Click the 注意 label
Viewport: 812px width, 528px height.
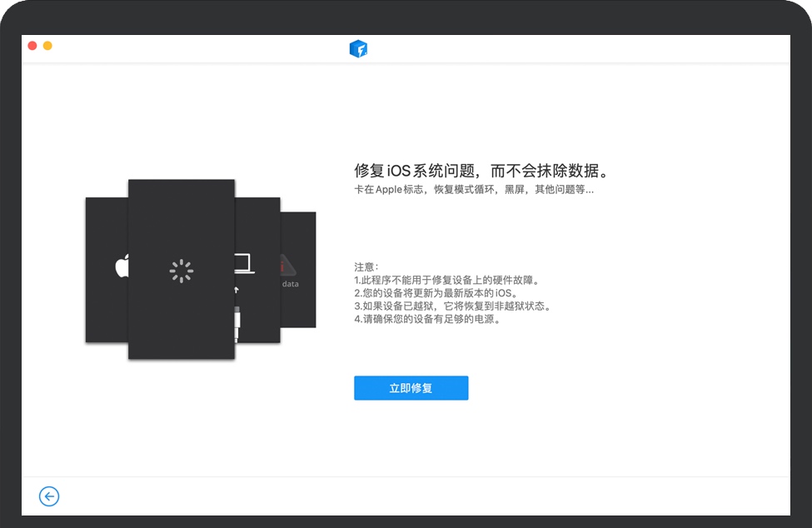366,266
